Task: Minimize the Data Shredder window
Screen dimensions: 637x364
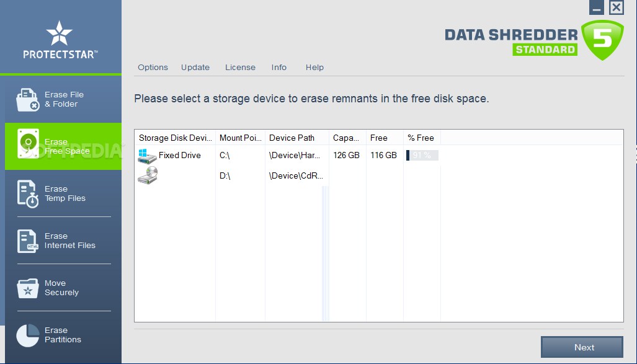Action: 597,7
